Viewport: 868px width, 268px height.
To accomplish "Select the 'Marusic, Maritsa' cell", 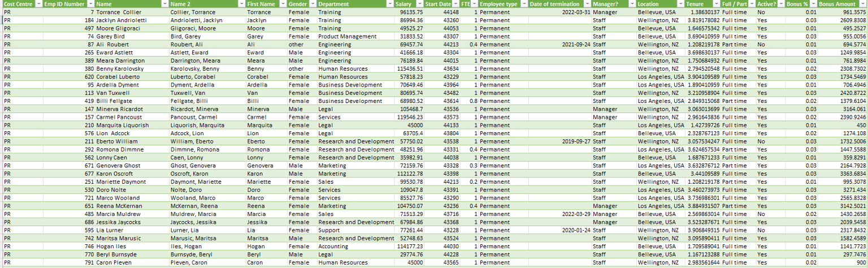I will pyautogui.click(x=207, y=239).
